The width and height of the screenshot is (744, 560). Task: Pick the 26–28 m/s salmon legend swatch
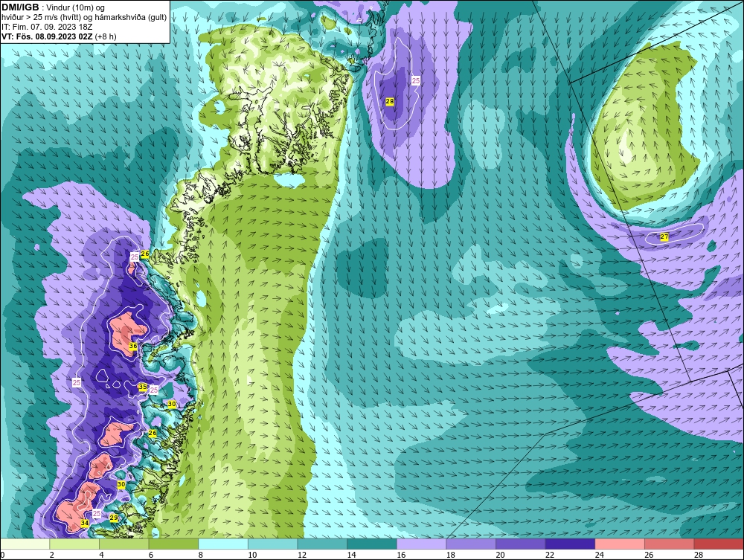coord(669,544)
